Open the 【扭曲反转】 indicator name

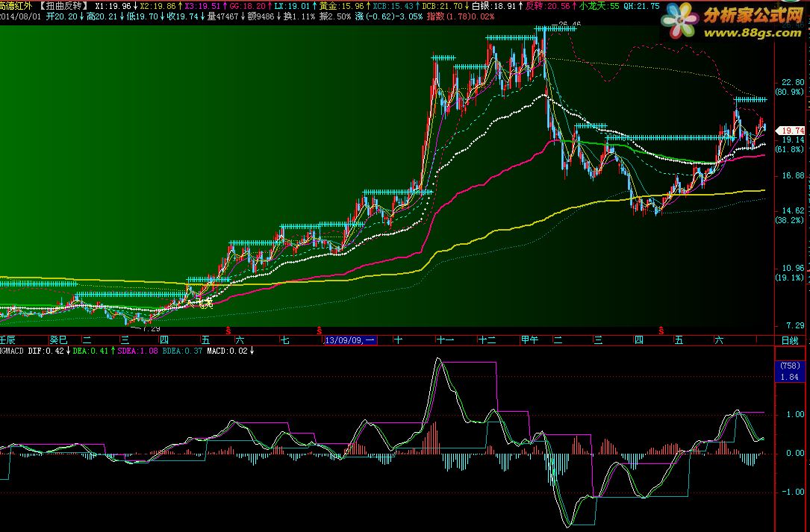tap(63, 6)
